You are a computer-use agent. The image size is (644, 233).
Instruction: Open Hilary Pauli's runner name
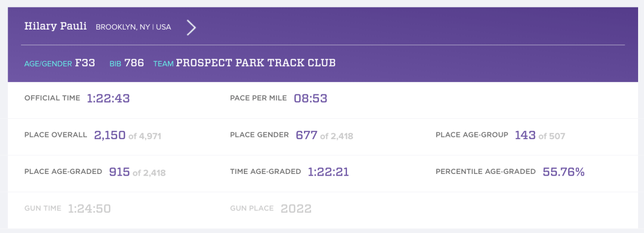pyautogui.click(x=55, y=26)
